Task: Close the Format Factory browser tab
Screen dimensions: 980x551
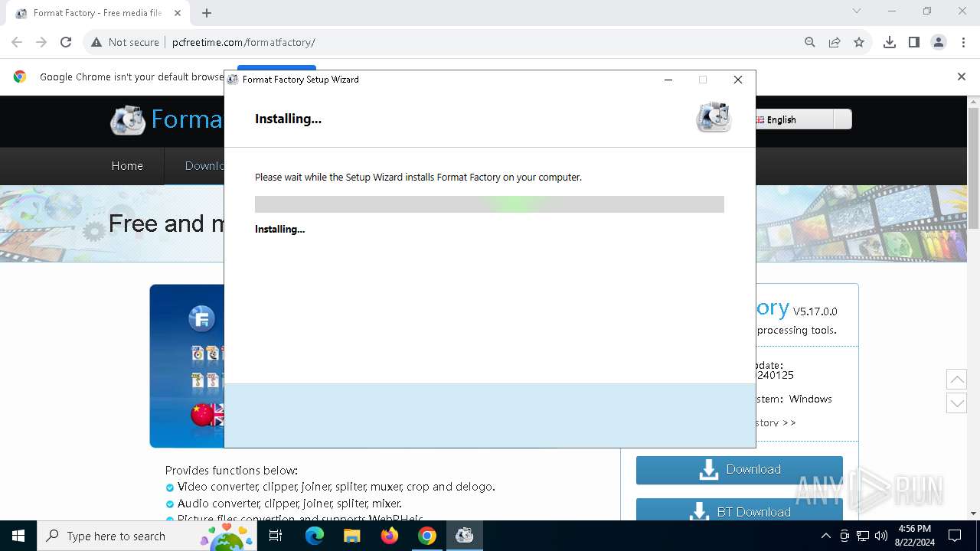Action: [x=178, y=13]
